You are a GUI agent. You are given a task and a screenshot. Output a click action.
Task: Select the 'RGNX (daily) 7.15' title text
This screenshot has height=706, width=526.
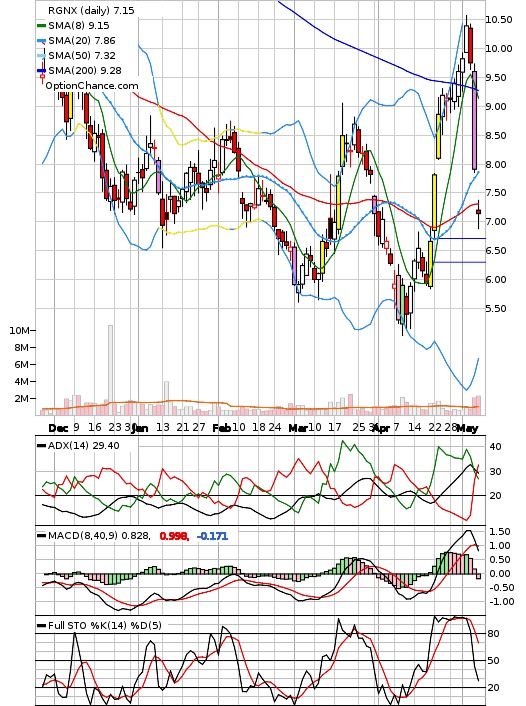(x=91, y=10)
